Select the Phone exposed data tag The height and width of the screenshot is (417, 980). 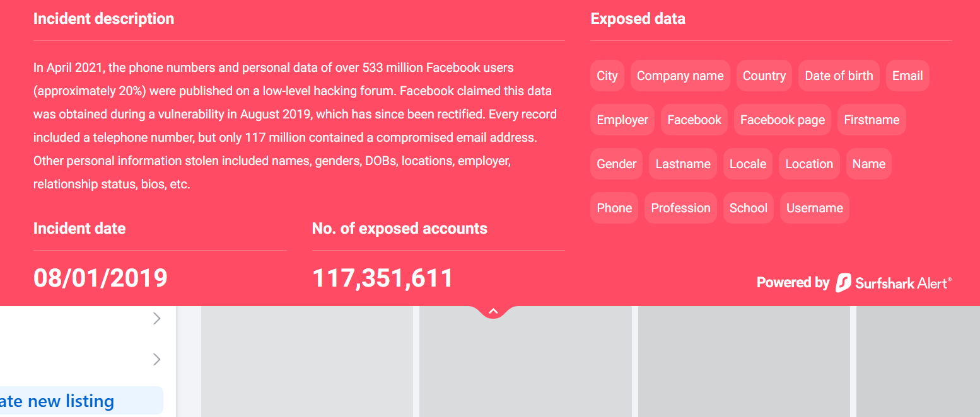(x=614, y=208)
